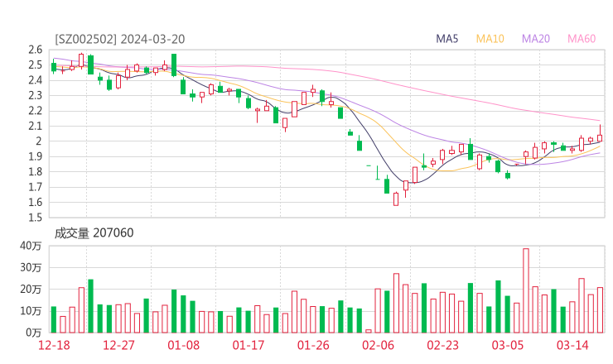Click the 0万 volume axis label
The width and height of the screenshot is (613, 364).
pyautogui.click(x=34, y=333)
